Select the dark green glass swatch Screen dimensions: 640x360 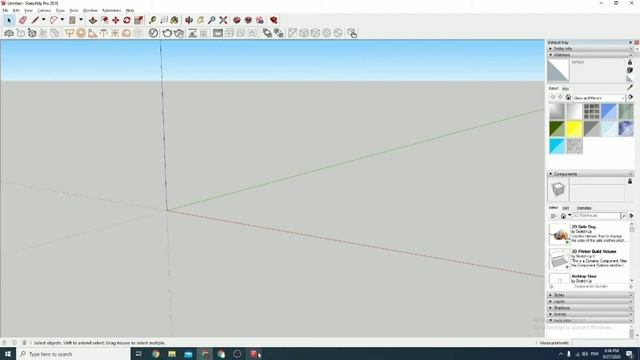click(x=557, y=129)
